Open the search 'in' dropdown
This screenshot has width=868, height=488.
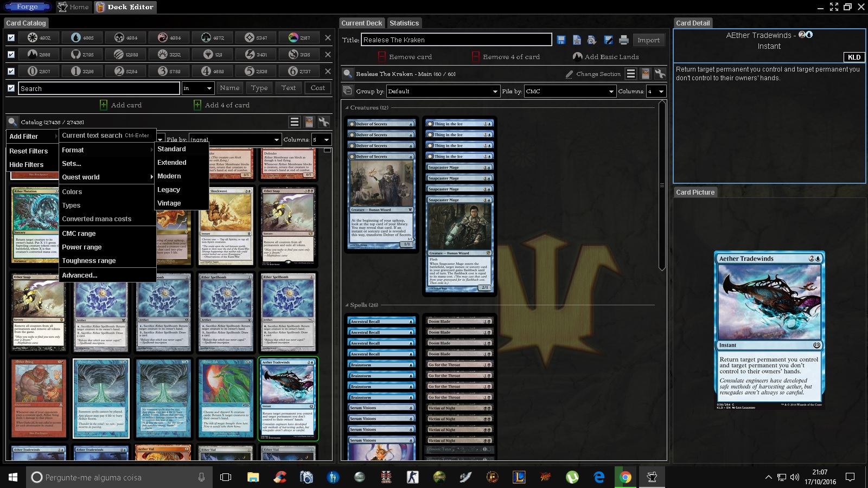click(x=198, y=88)
